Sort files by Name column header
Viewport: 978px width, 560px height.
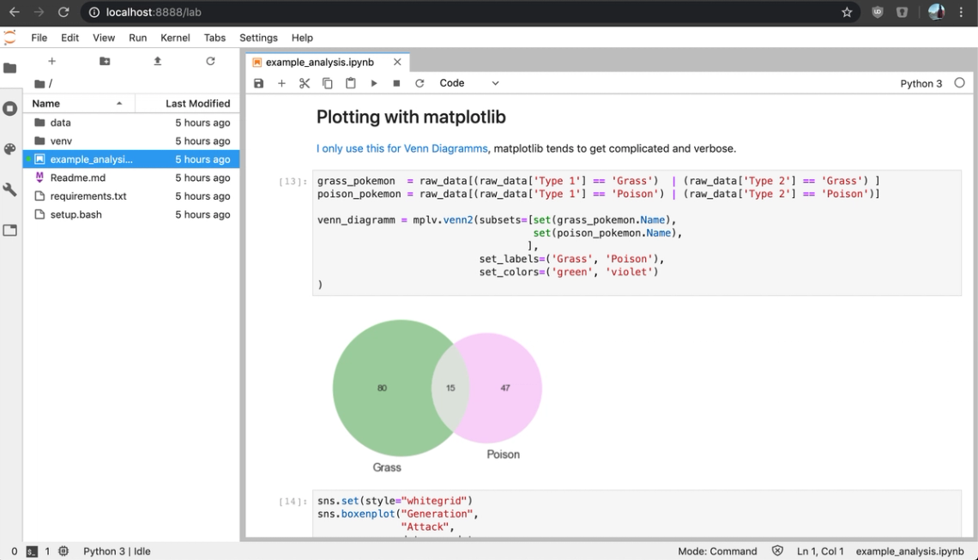coord(78,104)
